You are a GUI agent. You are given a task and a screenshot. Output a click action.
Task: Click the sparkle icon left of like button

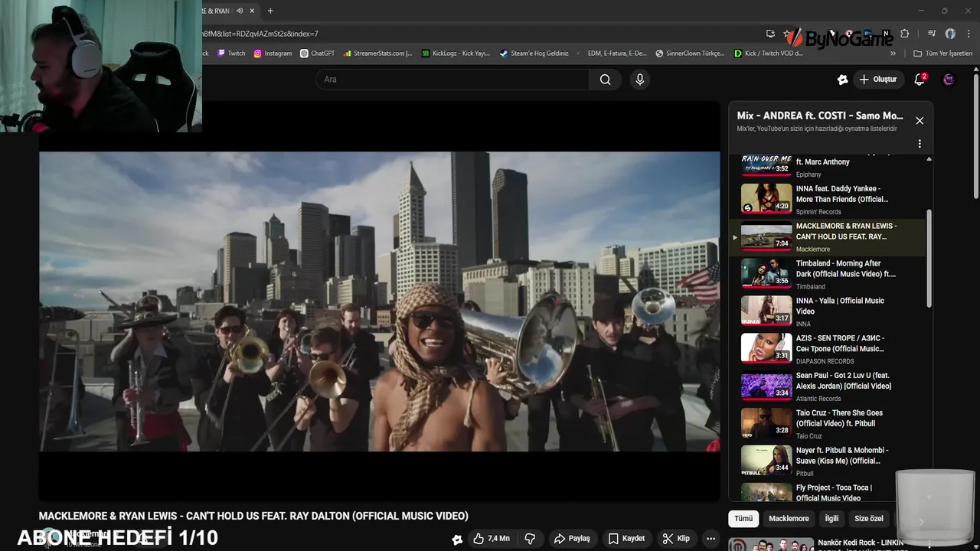(x=457, y=540)
